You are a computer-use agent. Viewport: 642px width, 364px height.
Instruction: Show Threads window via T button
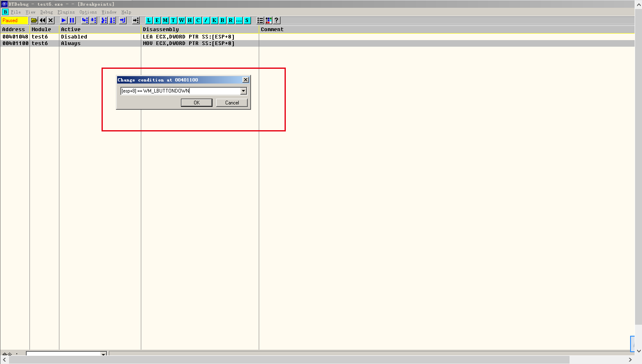point(174,20)
